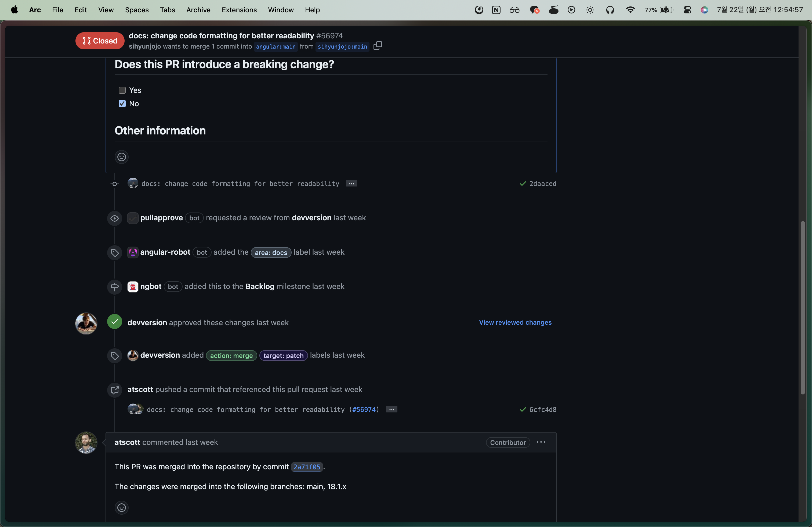Add emoji reaction to atscott's comment
The height and width of the screenshot is (527, 812).
coord(121,508)
